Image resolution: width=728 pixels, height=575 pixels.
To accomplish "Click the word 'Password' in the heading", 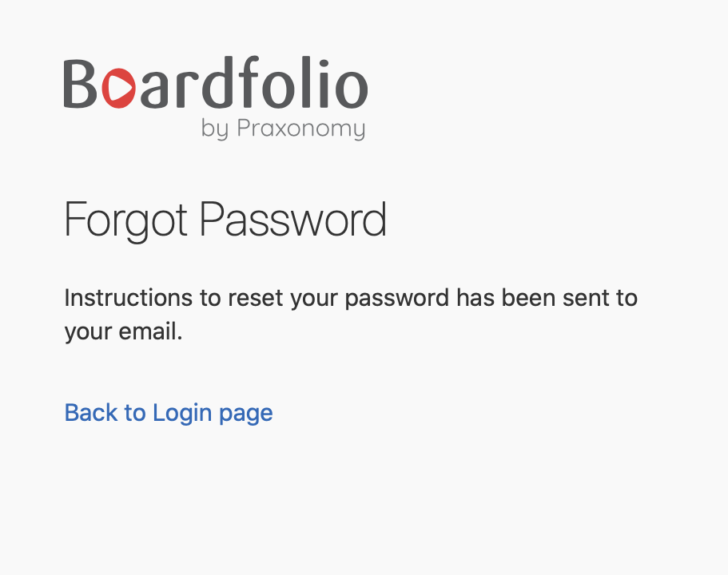I will pos(293,219).
